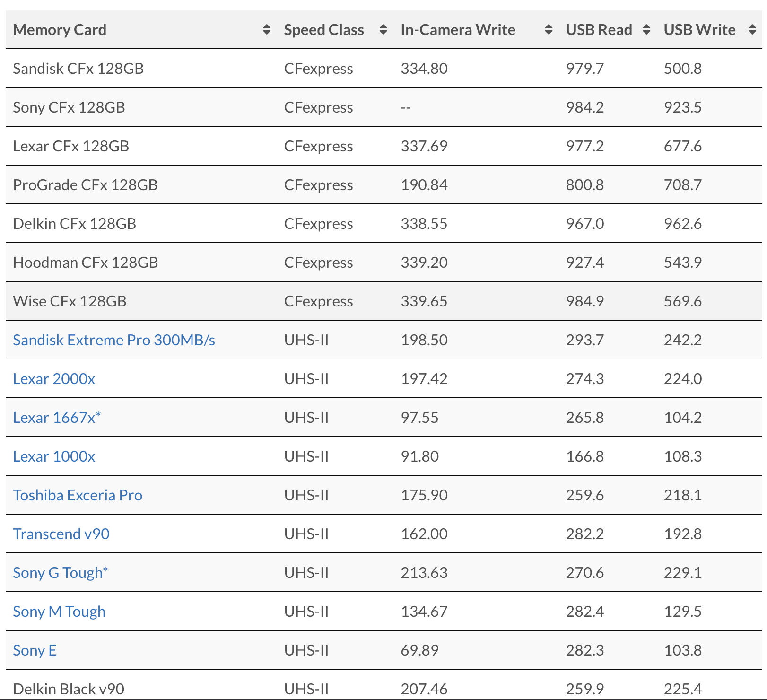767x700 pixels.
Task: Click the 293.7 USB read value
Action: [585, 340]
